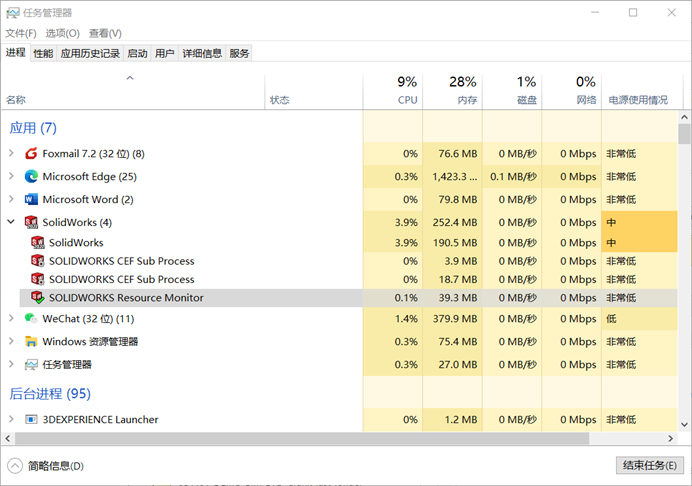This screenshot has height=486, width=692.
Task: Click WeChat CPU value 1.4%
Action: tap(406, 318)
